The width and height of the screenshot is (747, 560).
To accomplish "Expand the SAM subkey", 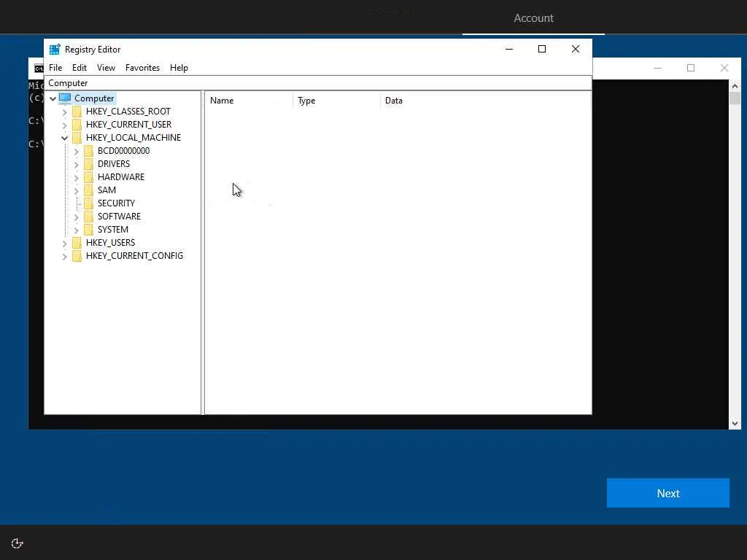I will point(76,190).
